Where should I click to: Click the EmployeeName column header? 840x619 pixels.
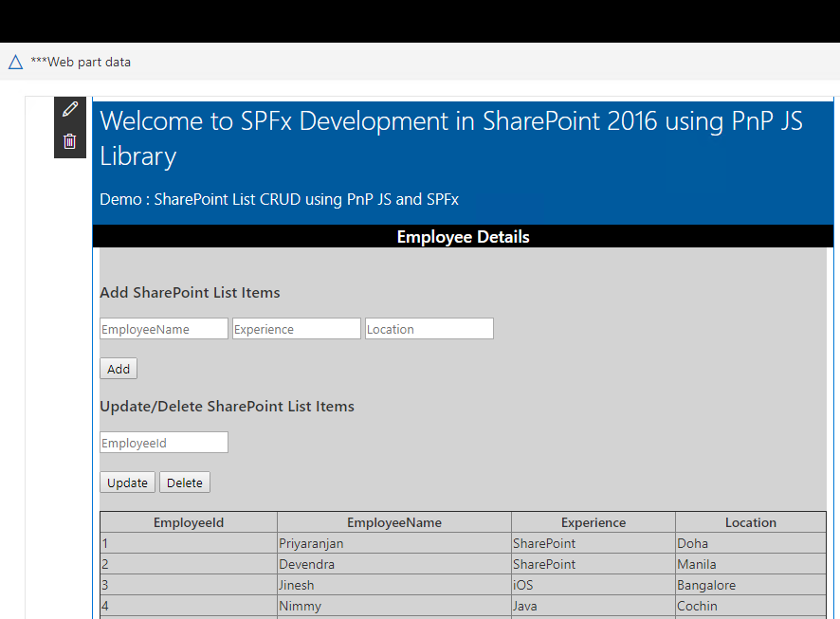point(394,522)
